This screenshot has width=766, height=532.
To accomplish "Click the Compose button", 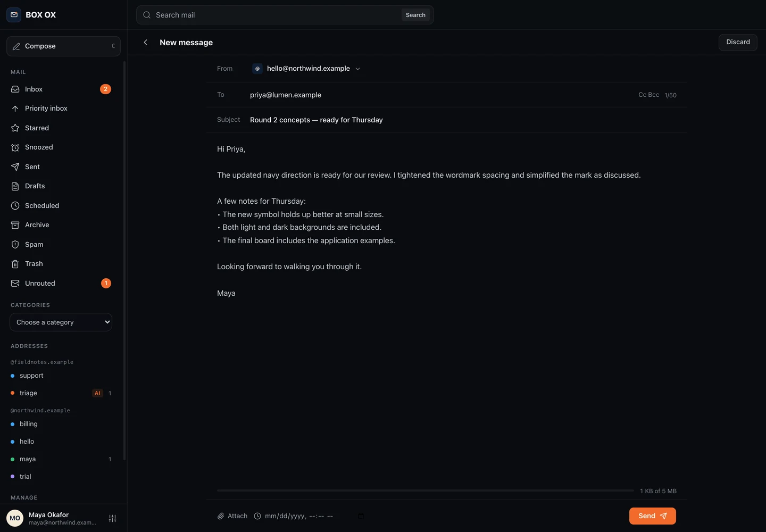I will click(x=63, y=46).
